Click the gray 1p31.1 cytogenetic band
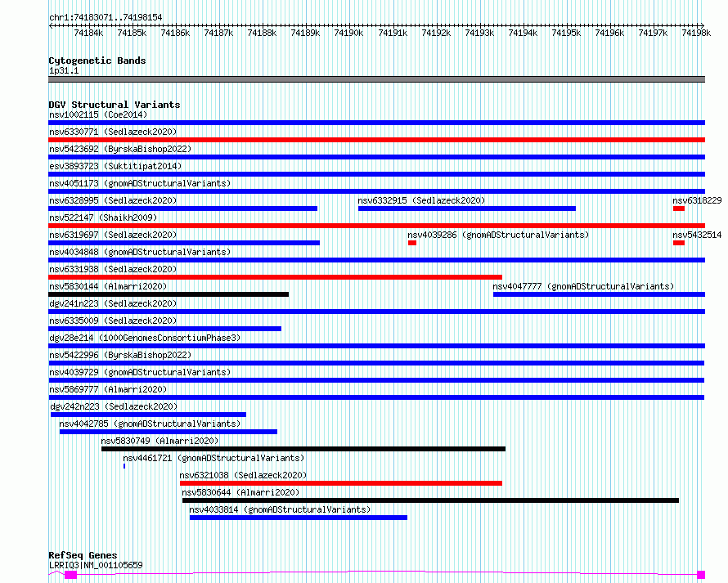 pyautogui.click(x=376, y=79)
